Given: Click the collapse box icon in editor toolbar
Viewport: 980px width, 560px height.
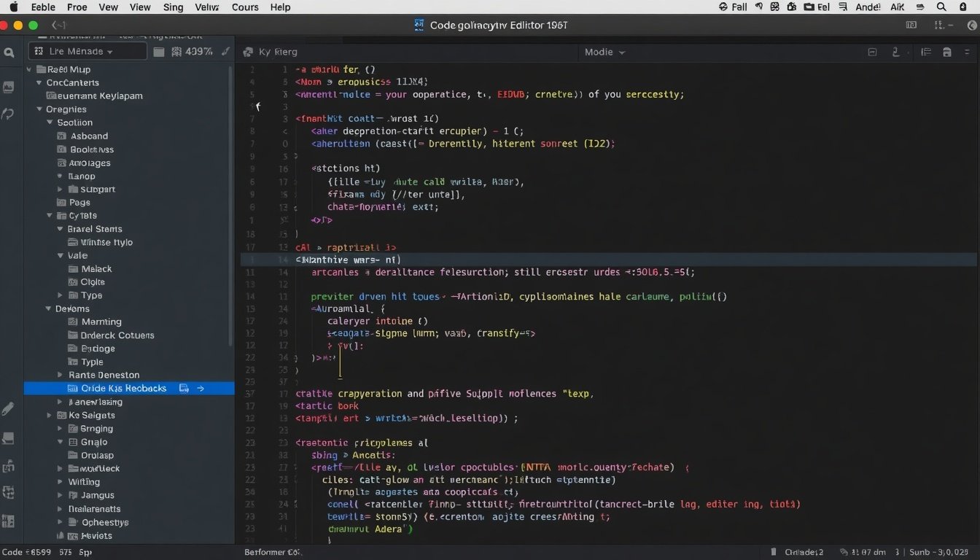Looking at the screenshot, I should coord(872,52).
